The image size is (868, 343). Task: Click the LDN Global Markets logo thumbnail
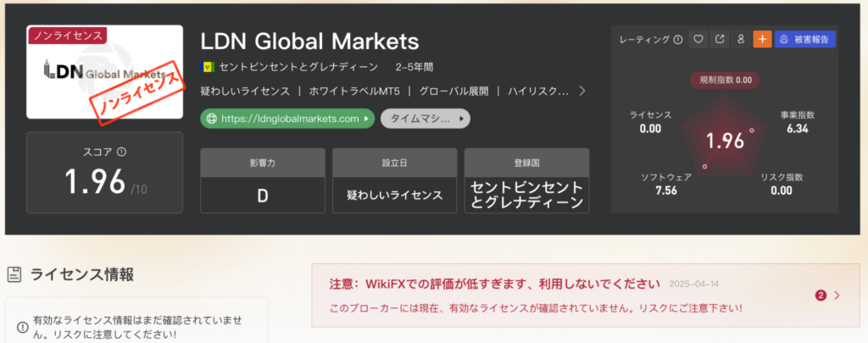click(104, 72)
